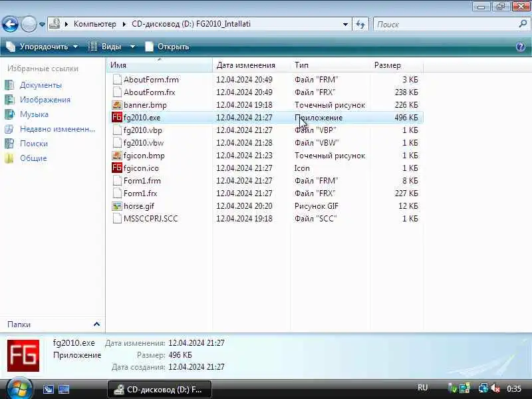Click the Документы sidebar icon
Viewport: 532px width, 399px height.
tap(9, 85)
